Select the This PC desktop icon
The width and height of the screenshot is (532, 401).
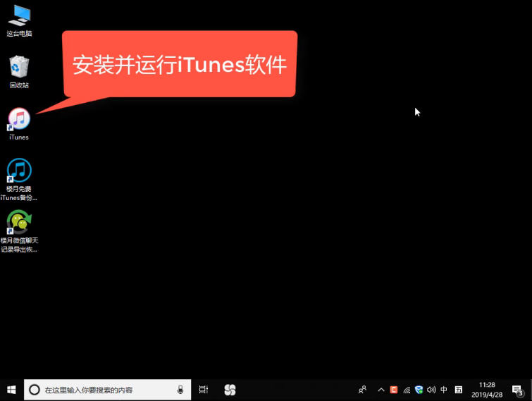[19, 20]
